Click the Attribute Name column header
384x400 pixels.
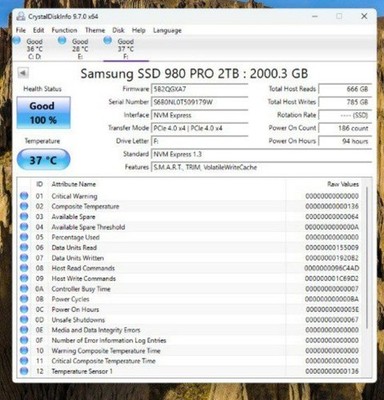(74, 184)
